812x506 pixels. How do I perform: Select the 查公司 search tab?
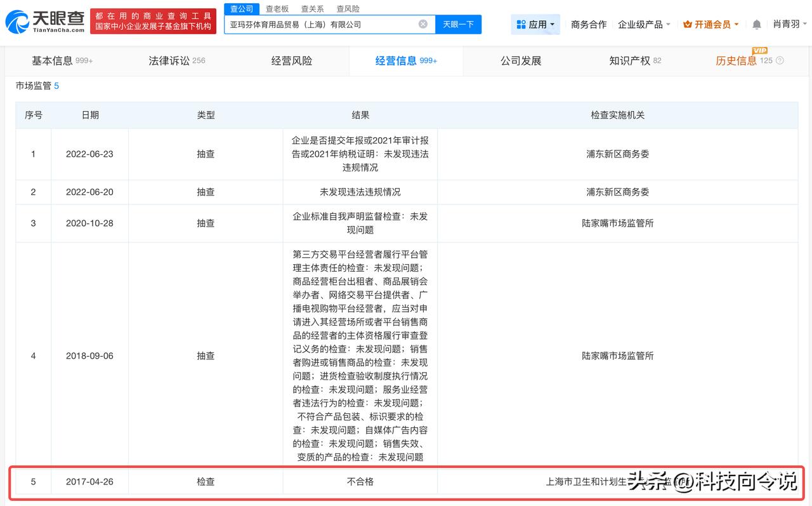tap(242, 9)
